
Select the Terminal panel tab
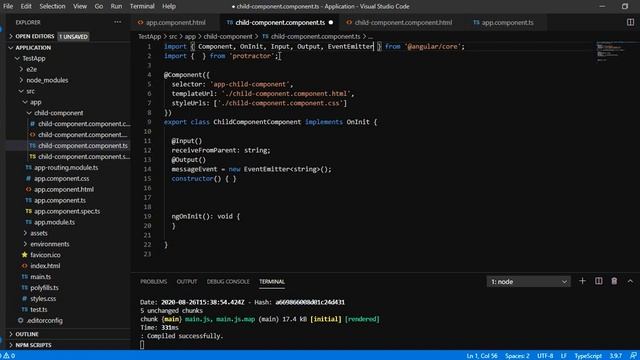[x=272, y=282]
